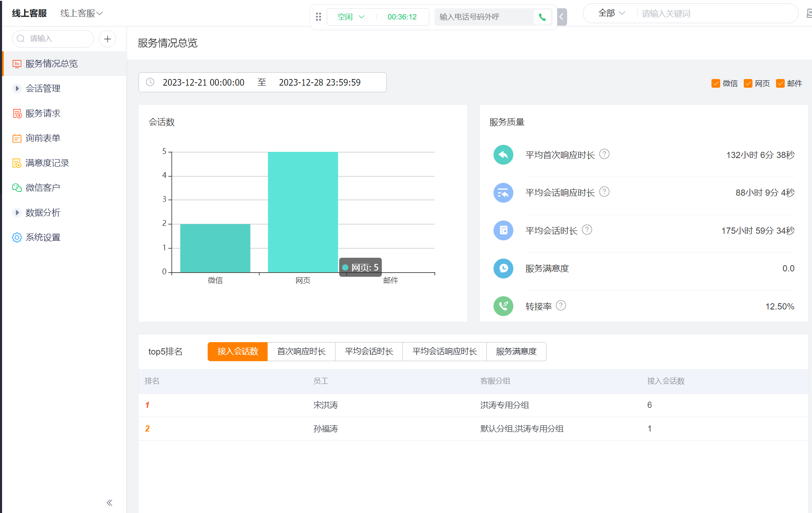Viewport: 812px width, 513px height.
Task: Click the 平均会话响应时长 blue icon
Action: click(503, 193)
